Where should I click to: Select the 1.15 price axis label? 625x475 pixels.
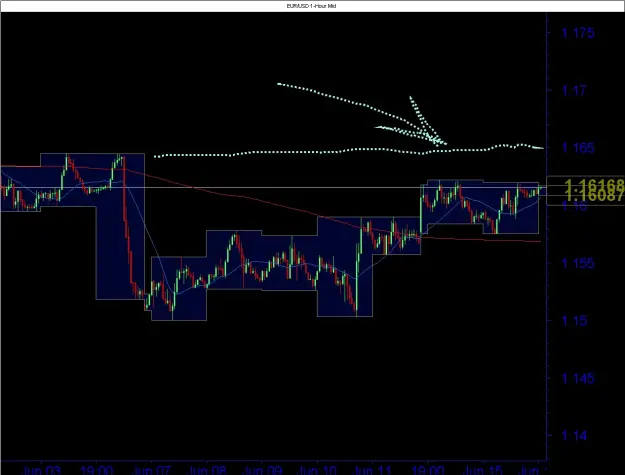click(x=574, y=321)
